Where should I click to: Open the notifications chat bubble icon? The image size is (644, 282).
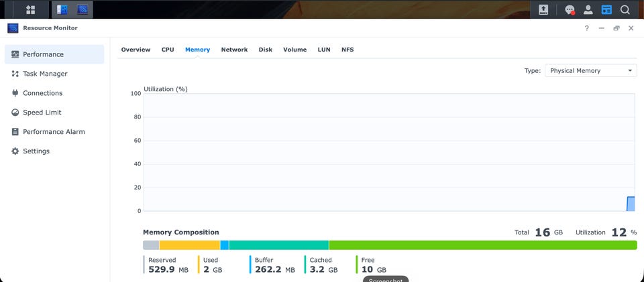(570, 9)
